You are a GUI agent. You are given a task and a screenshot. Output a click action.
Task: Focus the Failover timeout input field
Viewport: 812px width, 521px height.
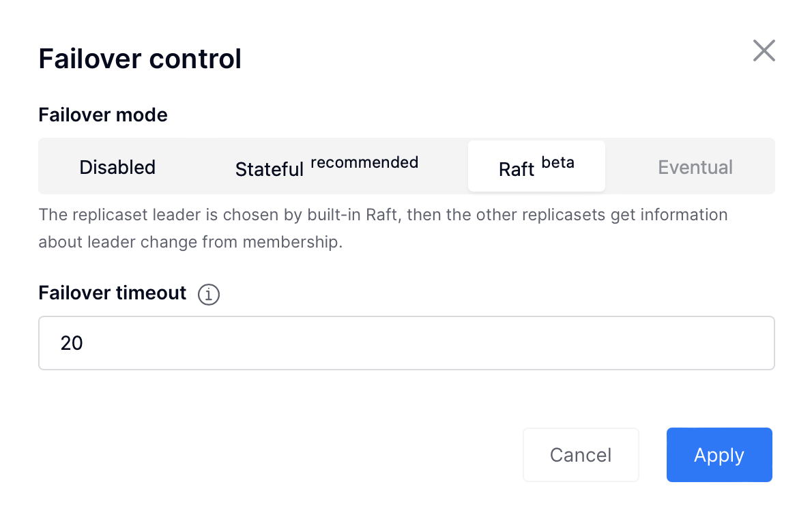pyautogui.click(x=407, y=343)
